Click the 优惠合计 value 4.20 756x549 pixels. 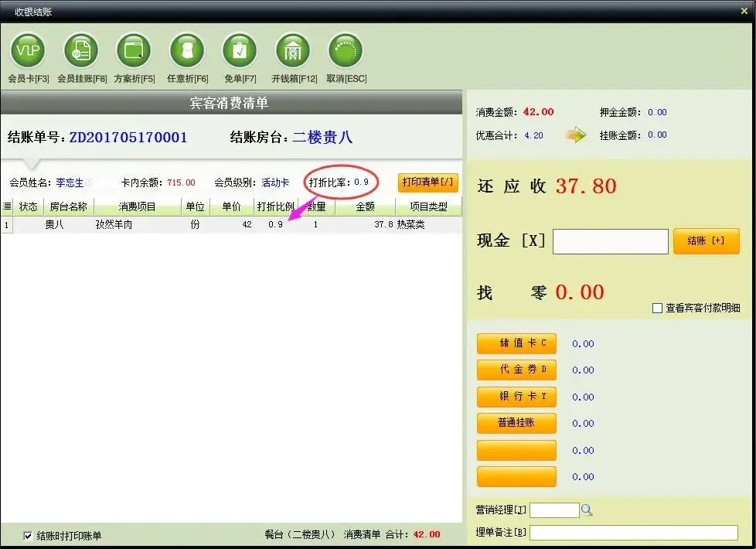click(x=533, y=135)
